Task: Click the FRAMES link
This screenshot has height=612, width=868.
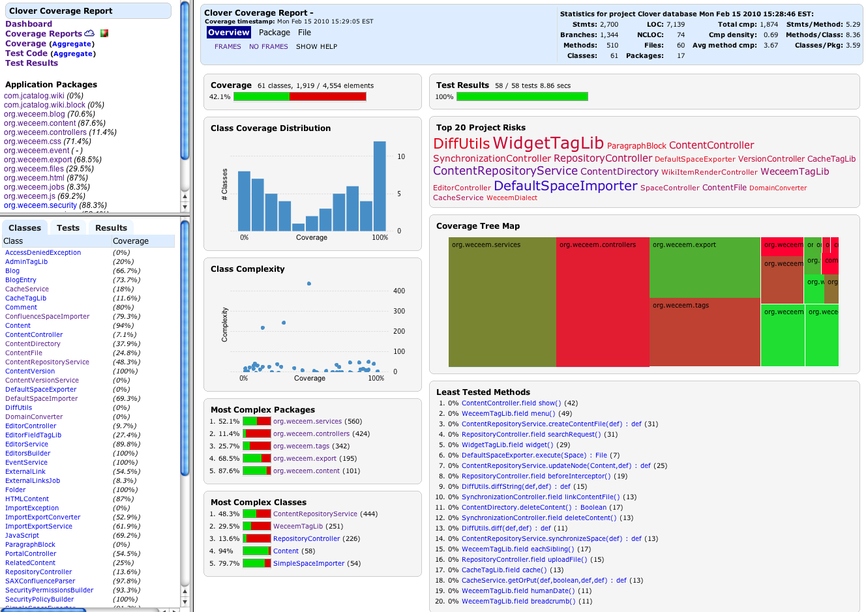Action: point(228,47)
